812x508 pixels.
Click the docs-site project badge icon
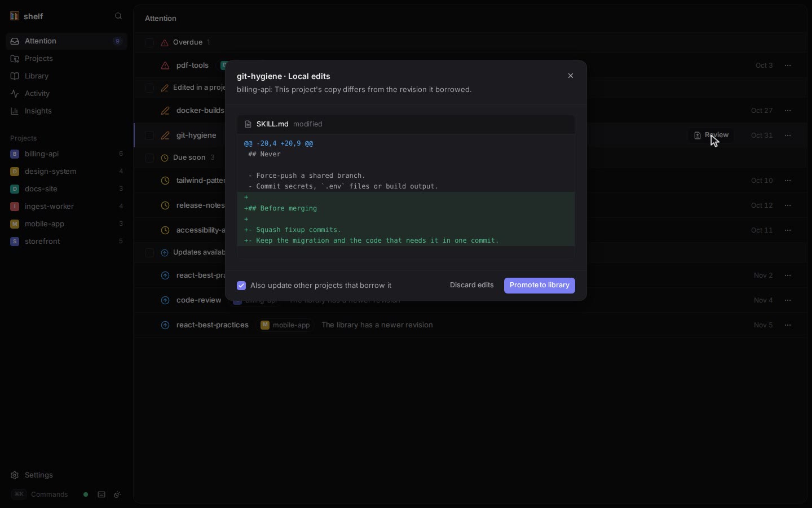point(15,189)
